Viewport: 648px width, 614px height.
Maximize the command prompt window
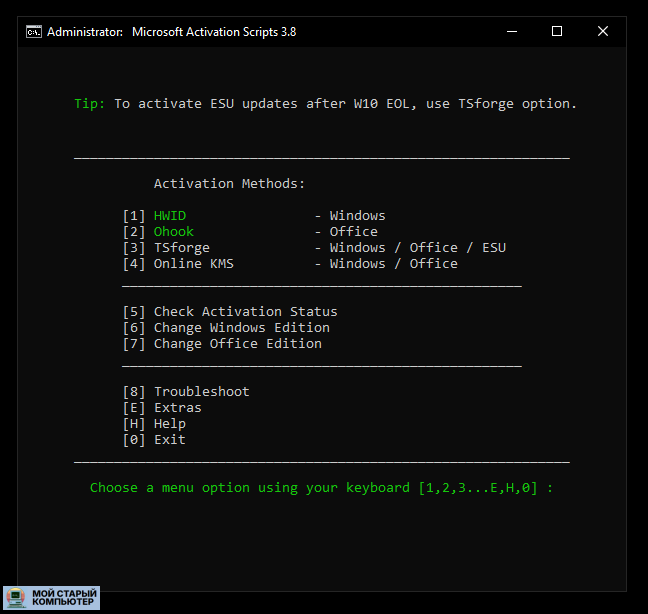coord(557,31)
